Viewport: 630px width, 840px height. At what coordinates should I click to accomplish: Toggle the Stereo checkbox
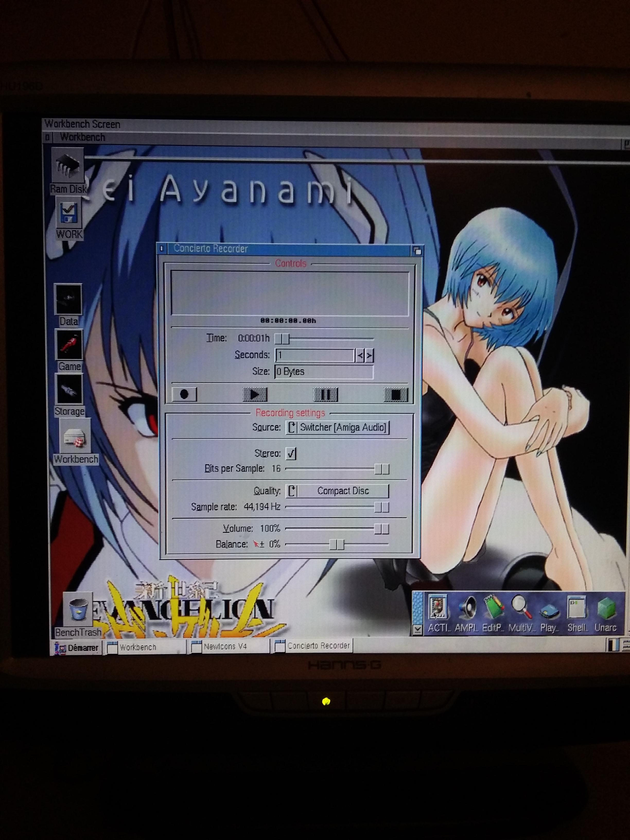291,453
